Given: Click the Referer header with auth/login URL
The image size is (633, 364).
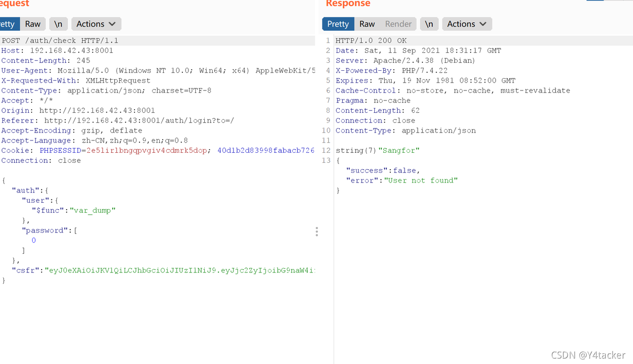Looking at the screenshot, I should click(x=118, y=120).
